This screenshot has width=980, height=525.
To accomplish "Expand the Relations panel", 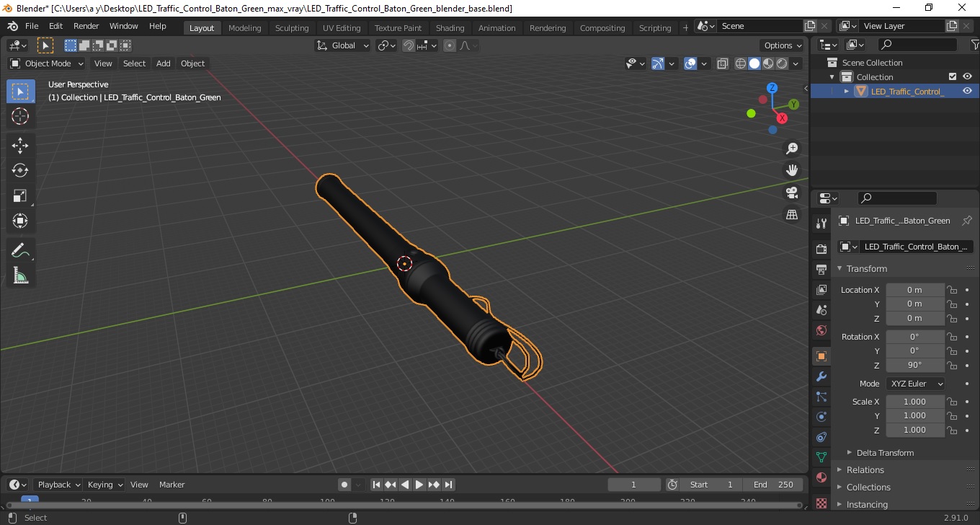I will click(865, 469).
